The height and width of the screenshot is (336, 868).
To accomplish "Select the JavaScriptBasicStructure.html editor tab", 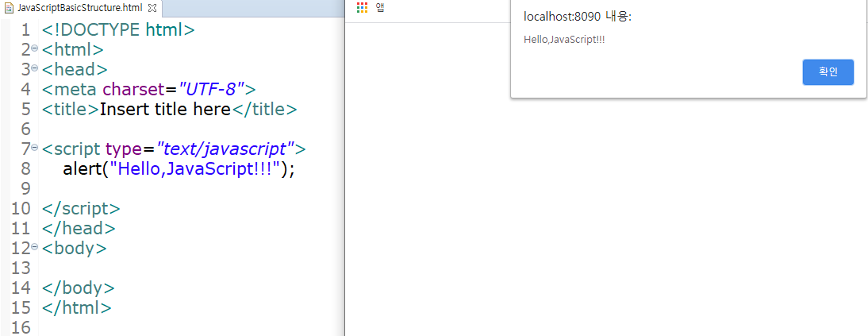I will coord(79,8).
